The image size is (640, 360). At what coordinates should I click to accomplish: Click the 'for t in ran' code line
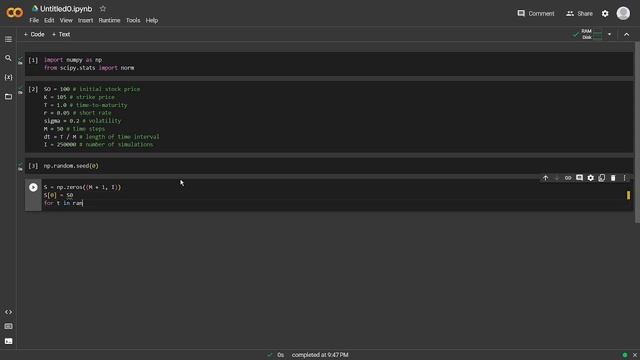click(x=63, y=203)
